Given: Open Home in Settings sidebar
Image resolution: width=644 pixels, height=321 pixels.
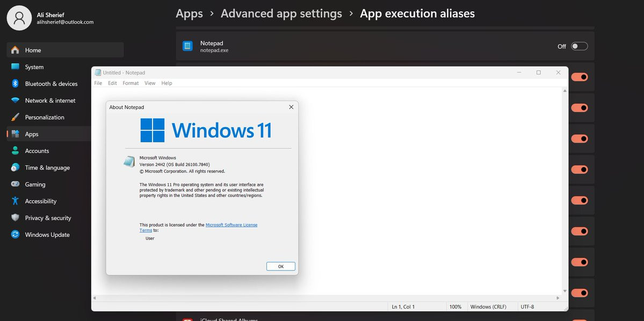Looking at the screenshot, I should pyautogui.click(x=65, y=50).
